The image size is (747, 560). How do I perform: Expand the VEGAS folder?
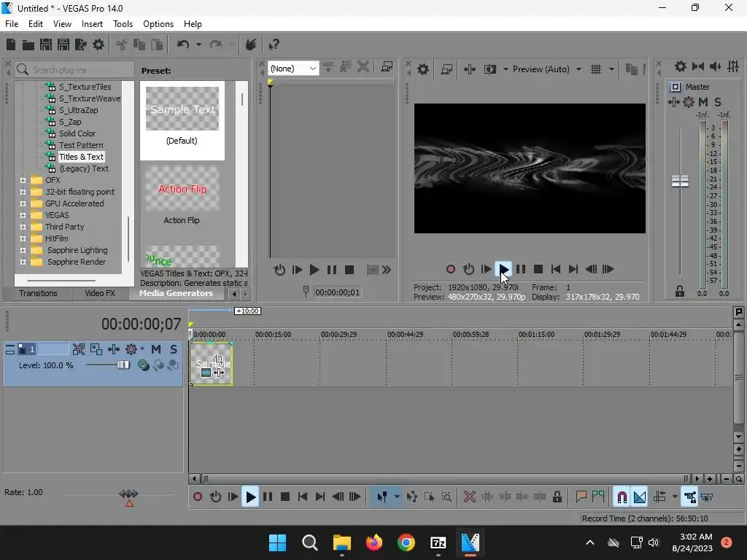pos(23,215)
